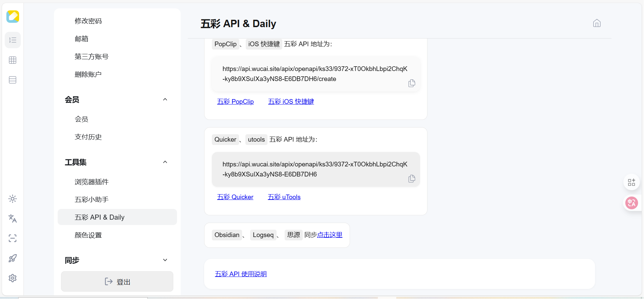Click the Wucai app logo
The height and width of the screenshot is (299, 644).
pos(13,16)
